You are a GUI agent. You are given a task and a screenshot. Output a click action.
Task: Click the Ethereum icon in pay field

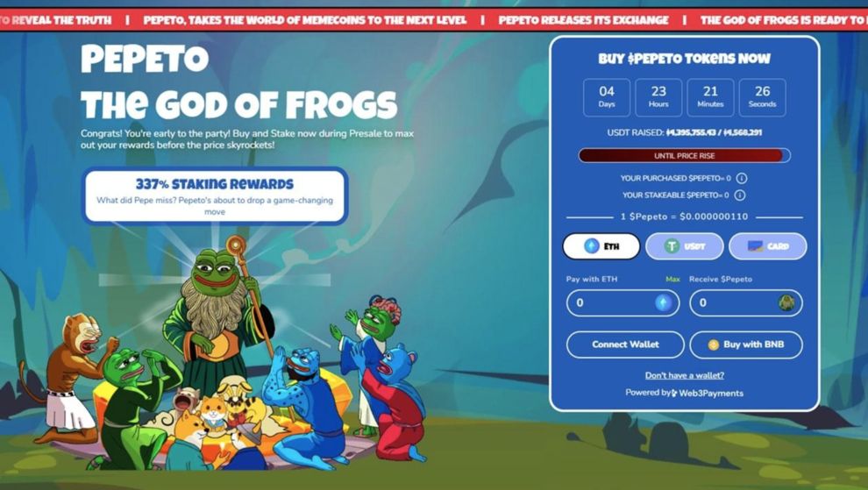click(x=663, y=303)
